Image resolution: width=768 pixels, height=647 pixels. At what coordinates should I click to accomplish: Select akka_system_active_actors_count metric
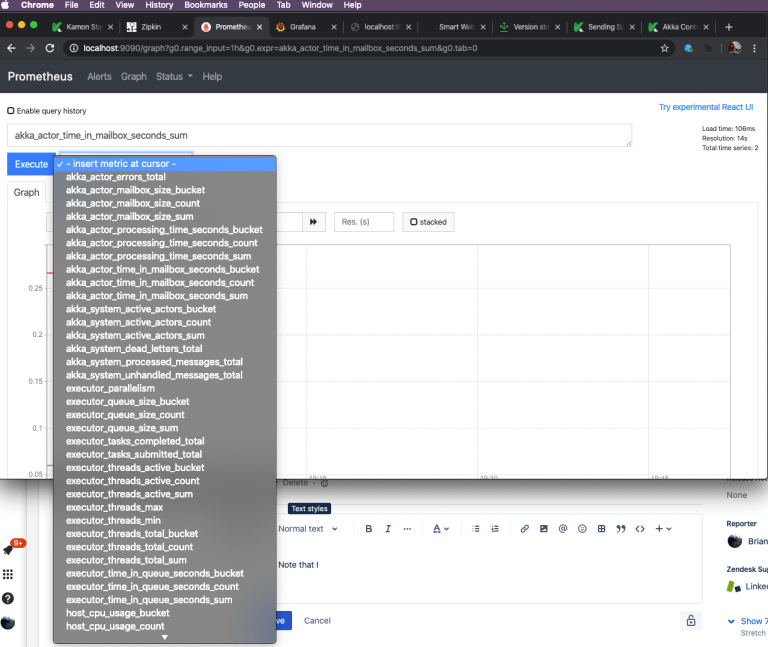(x=165, y=322)
